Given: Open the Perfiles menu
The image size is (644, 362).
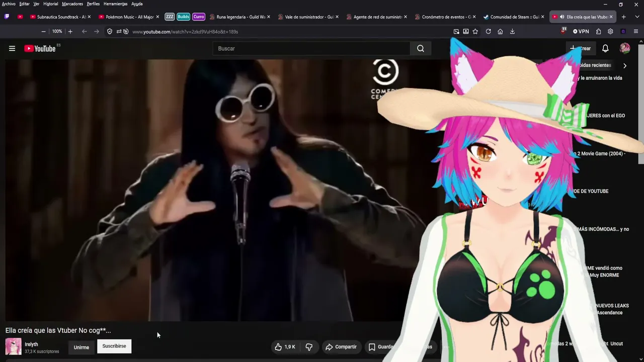Looking at the screenshot, I should click(93, 4).
